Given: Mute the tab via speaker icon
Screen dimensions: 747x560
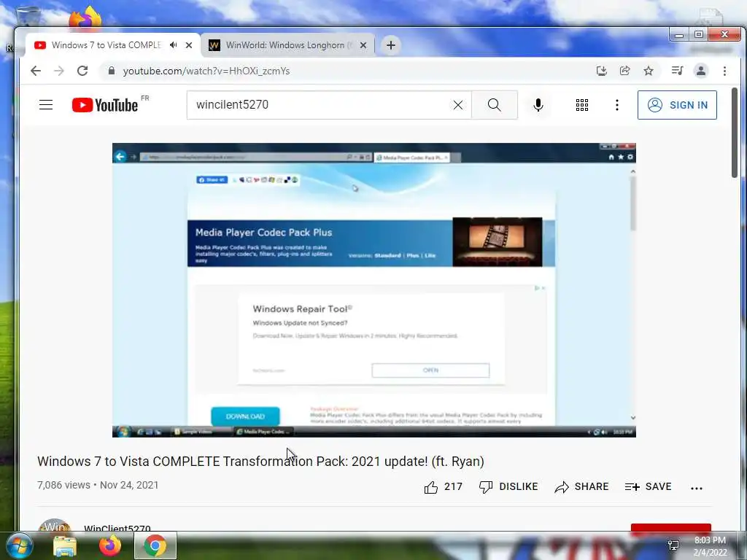Looking at the screenshot, I should (174, 44).
